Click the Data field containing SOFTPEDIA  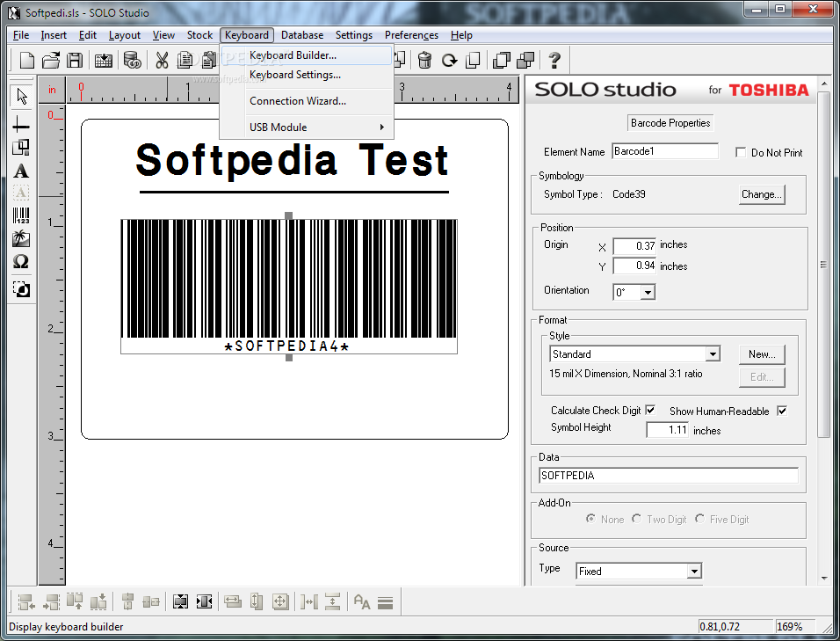point(668,476)
